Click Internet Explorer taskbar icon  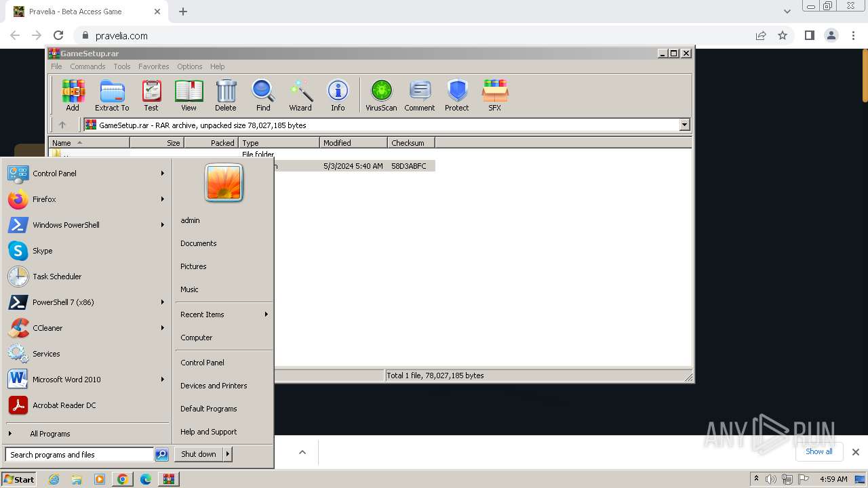(54, 479)
